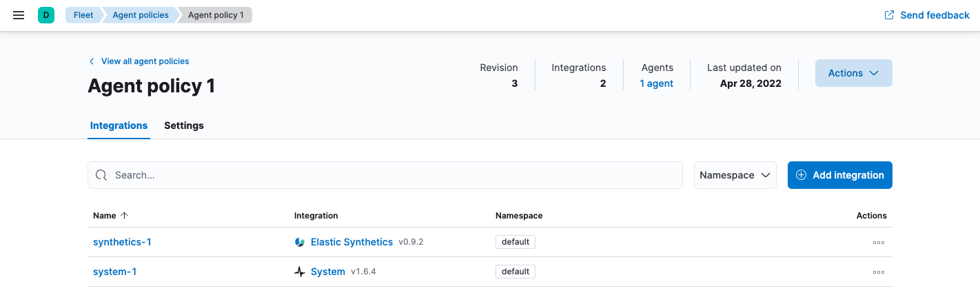Click the green D space avatar
This screenshot has width=980, height=304.
click(x=46, y=15)
